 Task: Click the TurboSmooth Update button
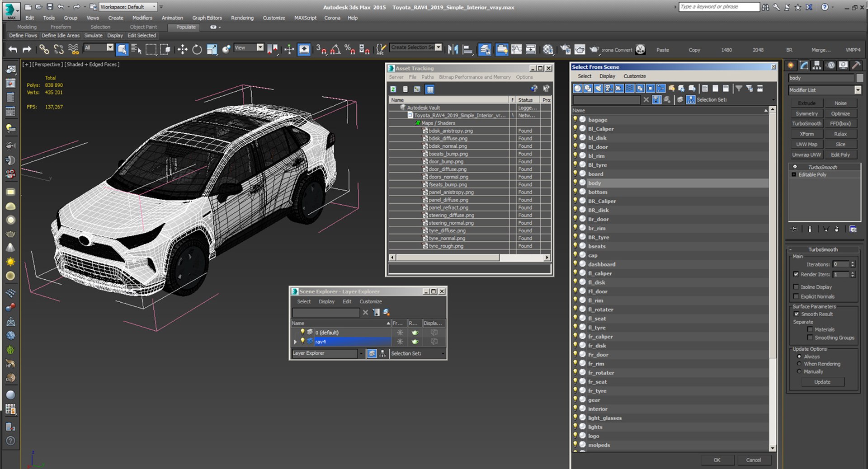pos(822,382)
